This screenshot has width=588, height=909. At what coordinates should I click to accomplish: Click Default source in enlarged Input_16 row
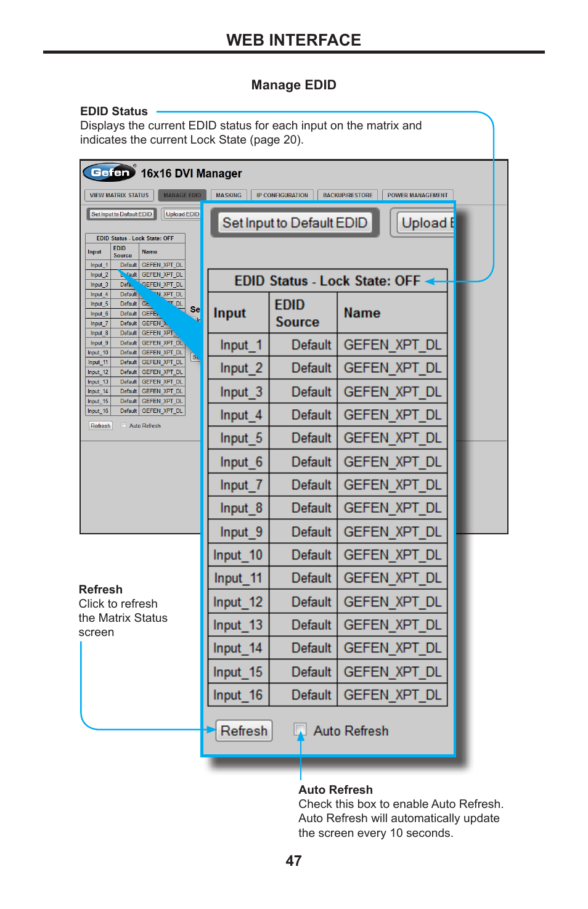coord(304,695)
